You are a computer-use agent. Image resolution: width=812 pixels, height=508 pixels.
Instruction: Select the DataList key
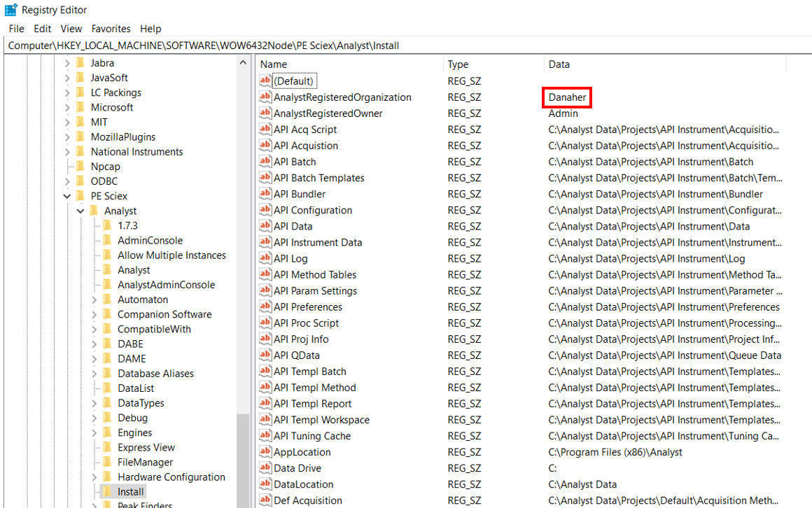136,388
